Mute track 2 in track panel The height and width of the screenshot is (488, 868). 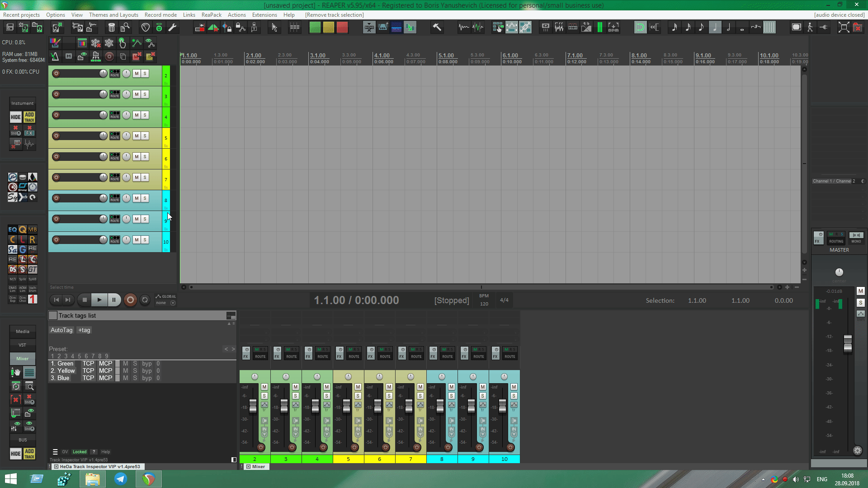(x=137, y=74)
